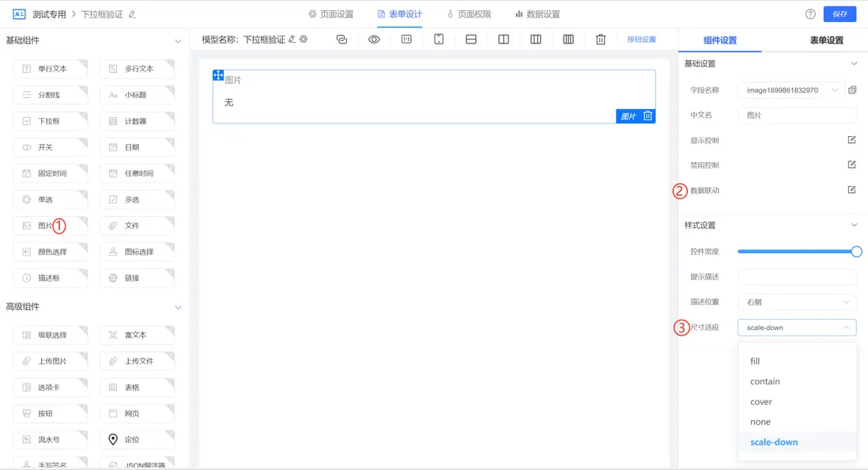Screen dimensions: 868x470
Task: Open the 字段名称 field dropdown
Action: point(791,90)
